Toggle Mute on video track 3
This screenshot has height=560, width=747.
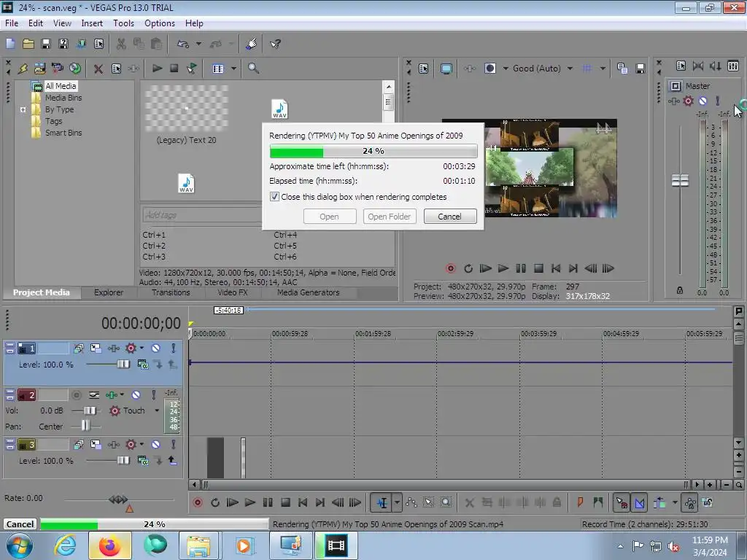tap(155, 445)
